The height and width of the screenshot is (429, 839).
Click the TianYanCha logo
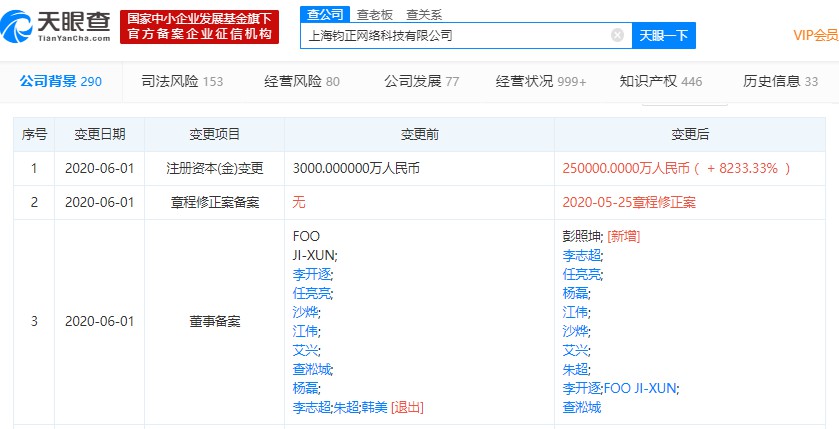[x=56, y=26]
